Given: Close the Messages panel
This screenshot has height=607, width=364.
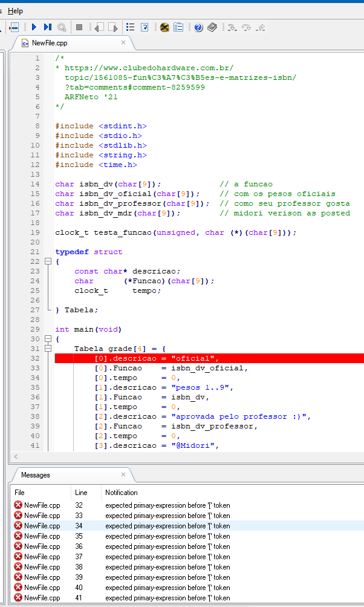Looking at the screenshot, I should point(123,474).
